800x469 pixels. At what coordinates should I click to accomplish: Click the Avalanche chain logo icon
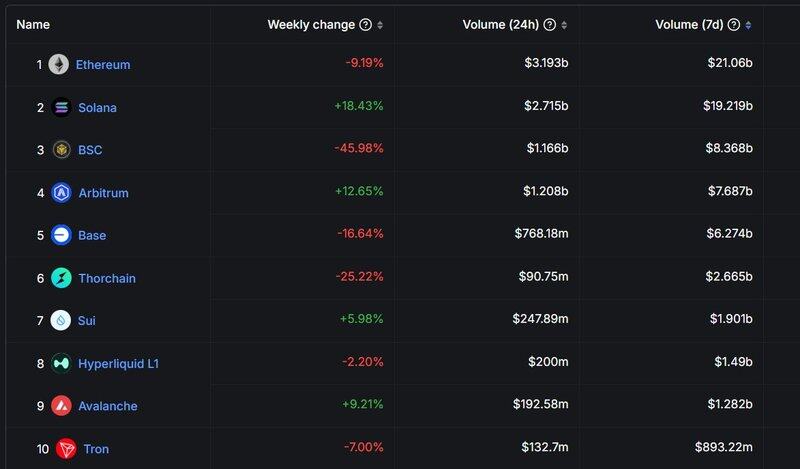click(x=62, y=406)
